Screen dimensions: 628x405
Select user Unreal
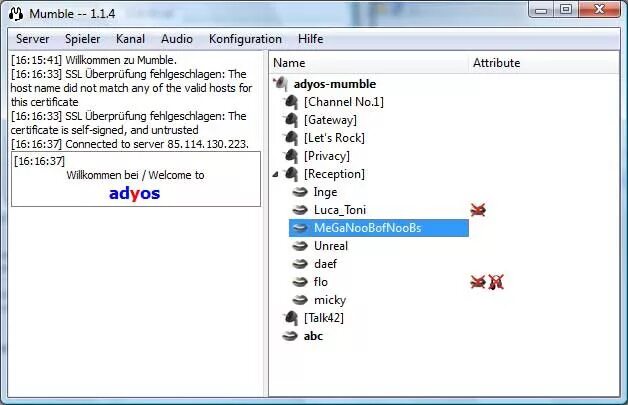(331, 246)
